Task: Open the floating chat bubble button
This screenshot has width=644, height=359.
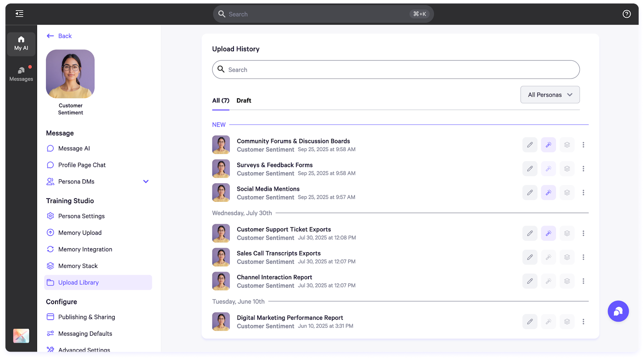Action: pyautogui.click(x=618, y=311)
